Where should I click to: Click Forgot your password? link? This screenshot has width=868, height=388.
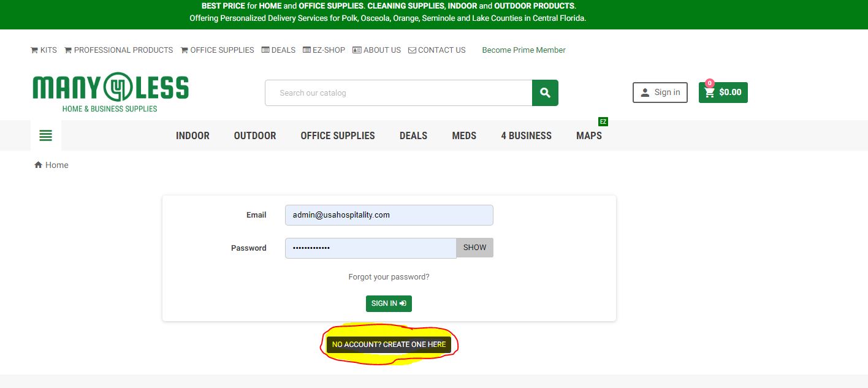[389, 277]
